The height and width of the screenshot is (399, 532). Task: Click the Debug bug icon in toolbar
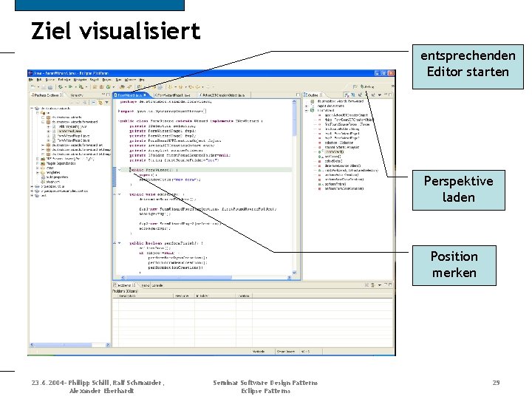(61, 87)
